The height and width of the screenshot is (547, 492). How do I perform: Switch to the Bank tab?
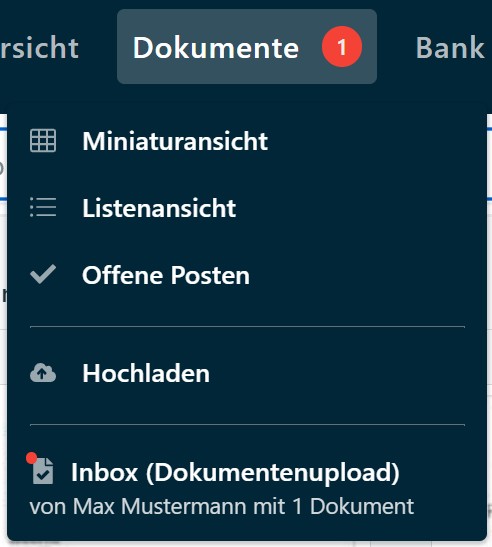click(450, 47)
